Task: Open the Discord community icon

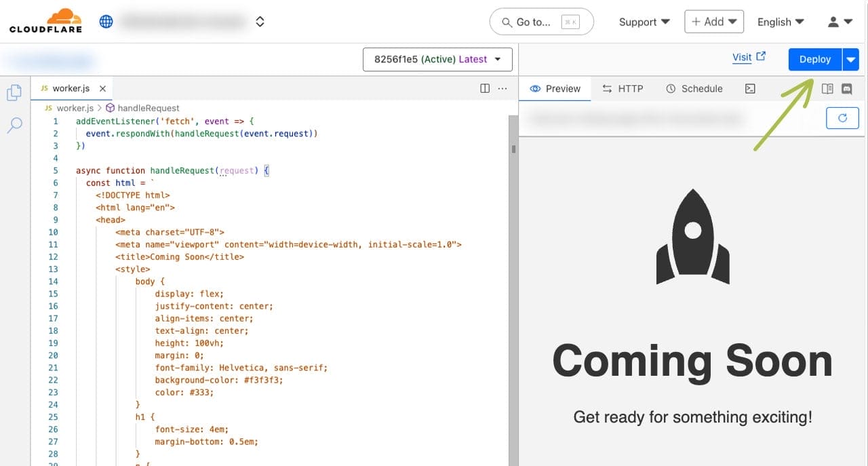Action: [846, 88]
